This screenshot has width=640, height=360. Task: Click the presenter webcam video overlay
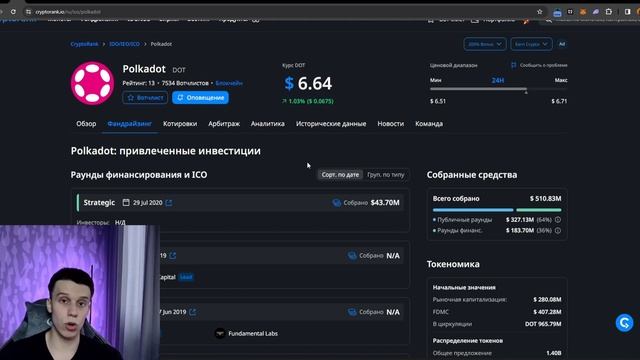[x=80, y=292]
